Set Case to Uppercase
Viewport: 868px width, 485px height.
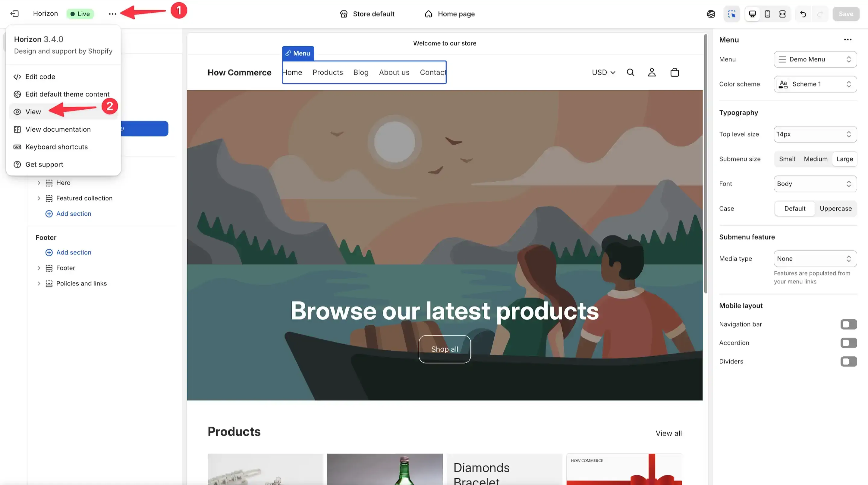pos(836,208)
